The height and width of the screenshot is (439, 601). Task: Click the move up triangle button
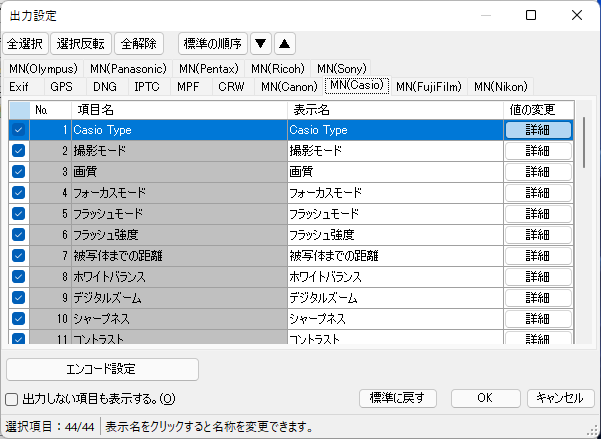(284, 43)
